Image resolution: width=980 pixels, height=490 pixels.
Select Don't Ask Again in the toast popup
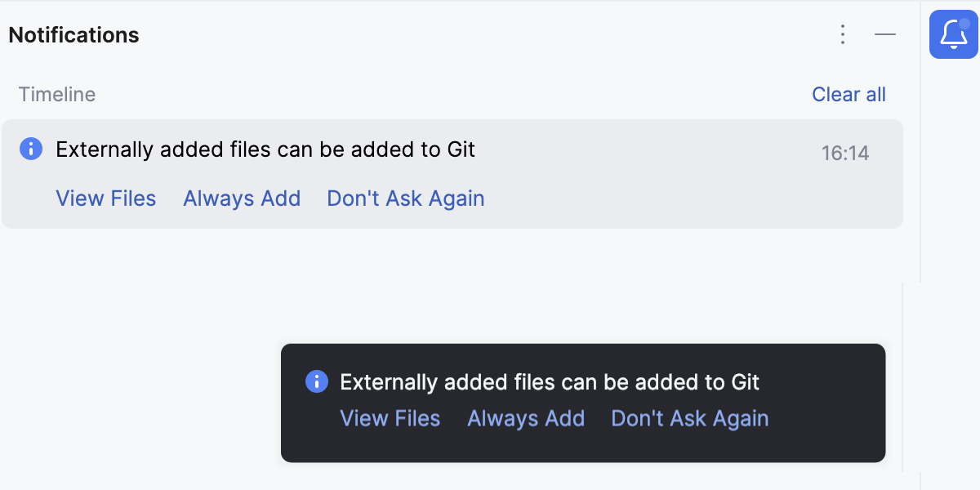point(689,418)
